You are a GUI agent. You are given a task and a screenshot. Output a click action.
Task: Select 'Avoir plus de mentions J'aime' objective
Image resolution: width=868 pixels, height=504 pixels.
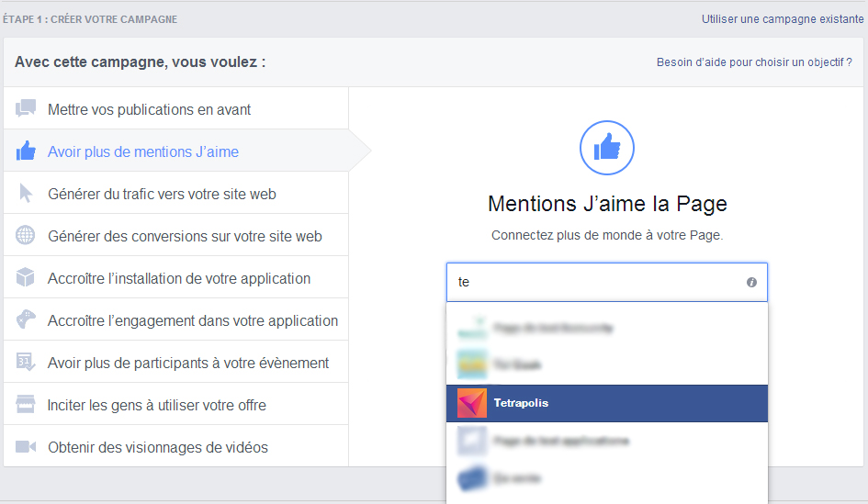[x=176, y=151]
